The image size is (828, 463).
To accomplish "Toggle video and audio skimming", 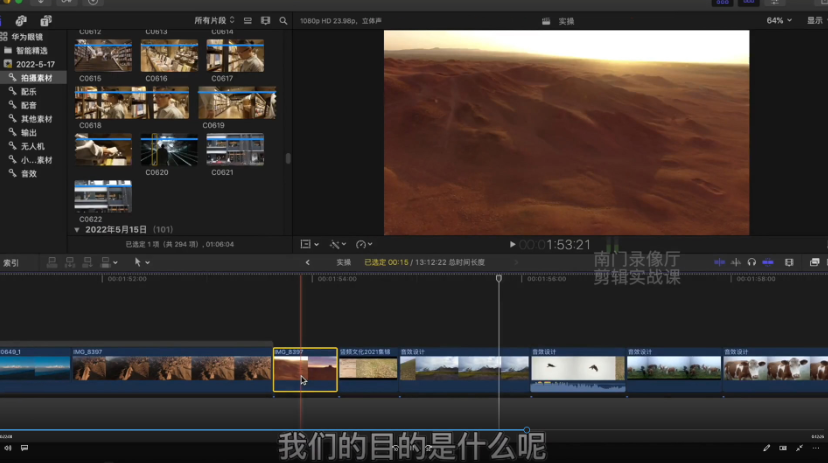I will click(x=719, y=262).
